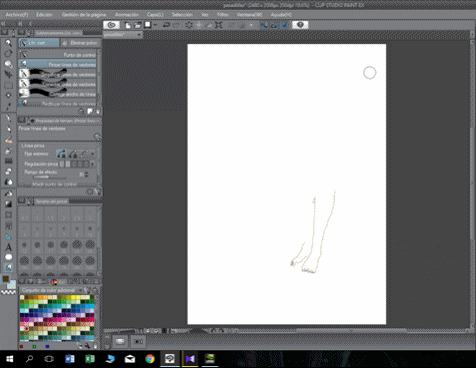Viewport: 476px width, 368px height.
Task: Click the Clip Studio support help icon
Action: click(300, 25)
